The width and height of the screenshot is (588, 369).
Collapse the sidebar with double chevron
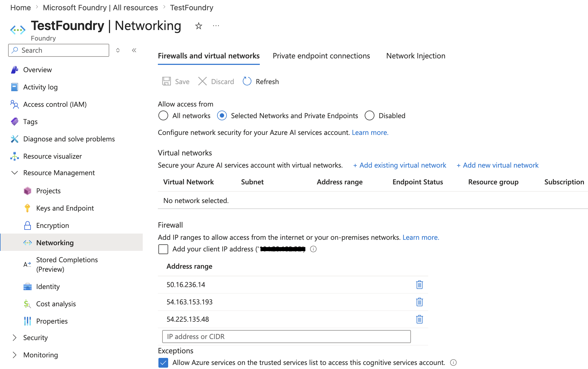[x=134, y=50]
